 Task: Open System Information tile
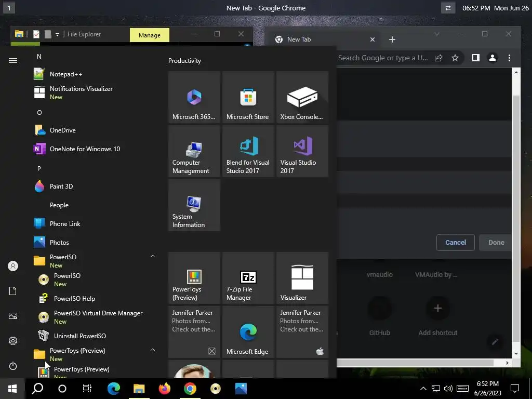194,205
